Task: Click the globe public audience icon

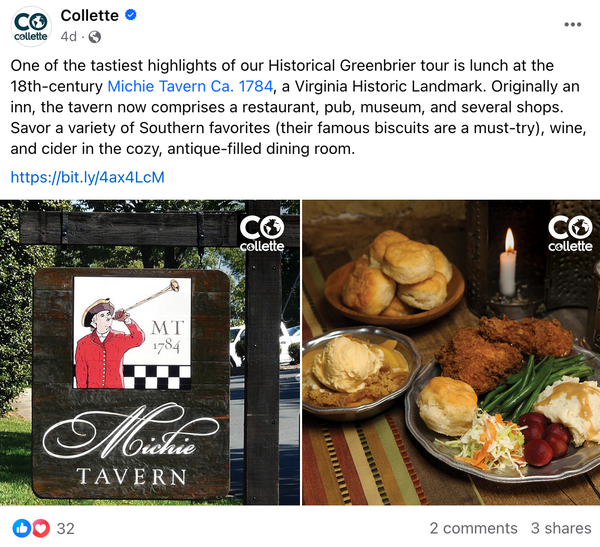Action: point(95,37)
